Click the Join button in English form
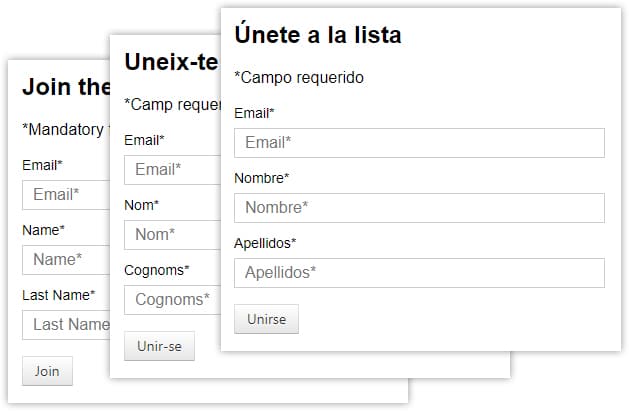 (47, 371)
